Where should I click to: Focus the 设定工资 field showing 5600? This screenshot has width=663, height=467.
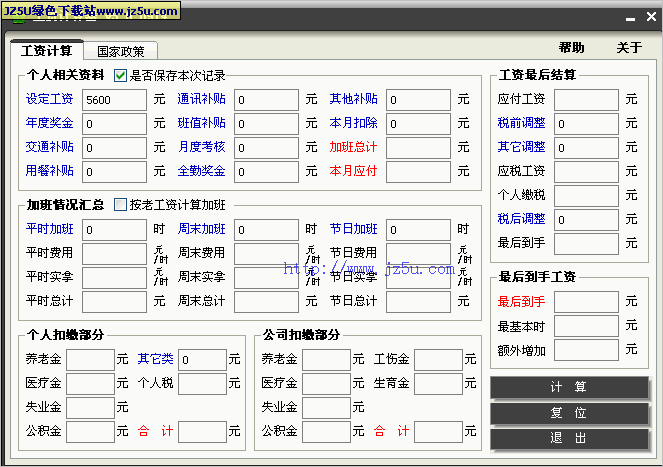coord(114,100)
